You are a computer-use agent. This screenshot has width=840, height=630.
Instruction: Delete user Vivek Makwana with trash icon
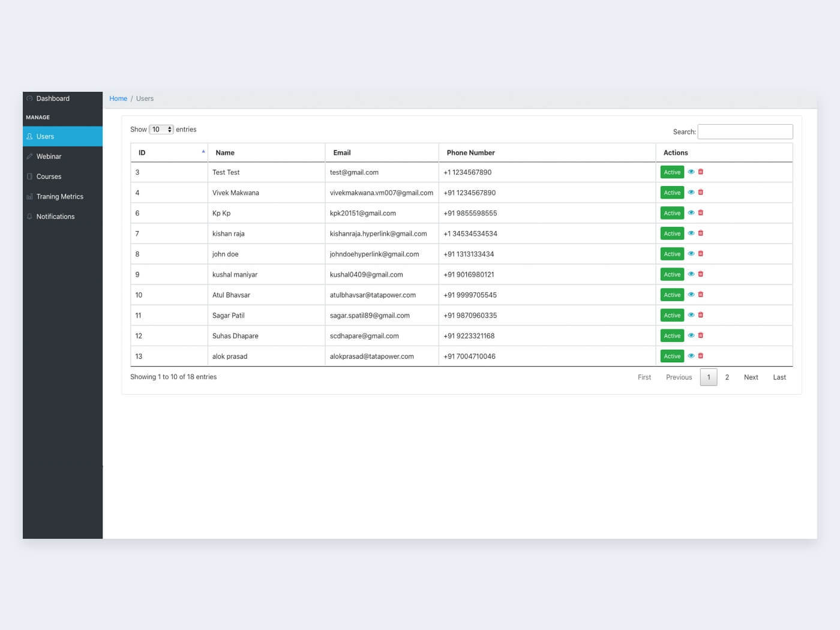click(701, 192)
